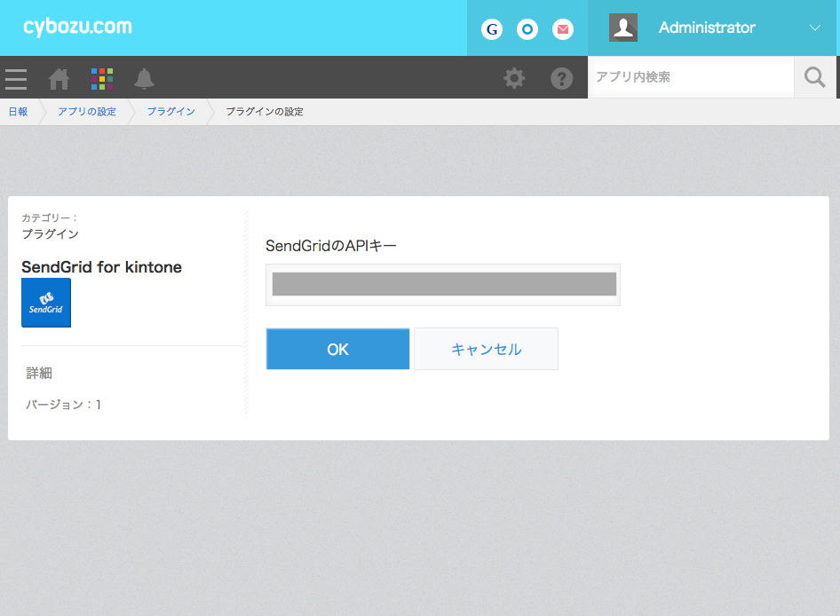The image size is (840, 616).
Task: Open the hamburger menu in the toolbar
Action: pyautogui.click(x=16, y=78)
